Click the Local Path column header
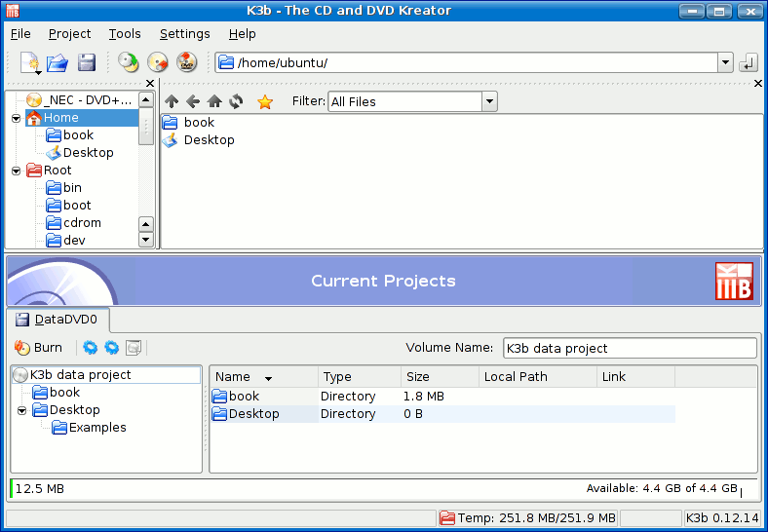The height and width of the screenshot is (532, 768). coord(538,377)
